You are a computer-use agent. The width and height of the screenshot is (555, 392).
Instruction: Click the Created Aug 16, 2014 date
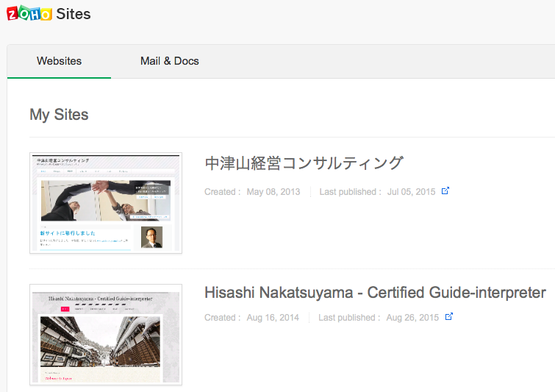coord(273,318)
